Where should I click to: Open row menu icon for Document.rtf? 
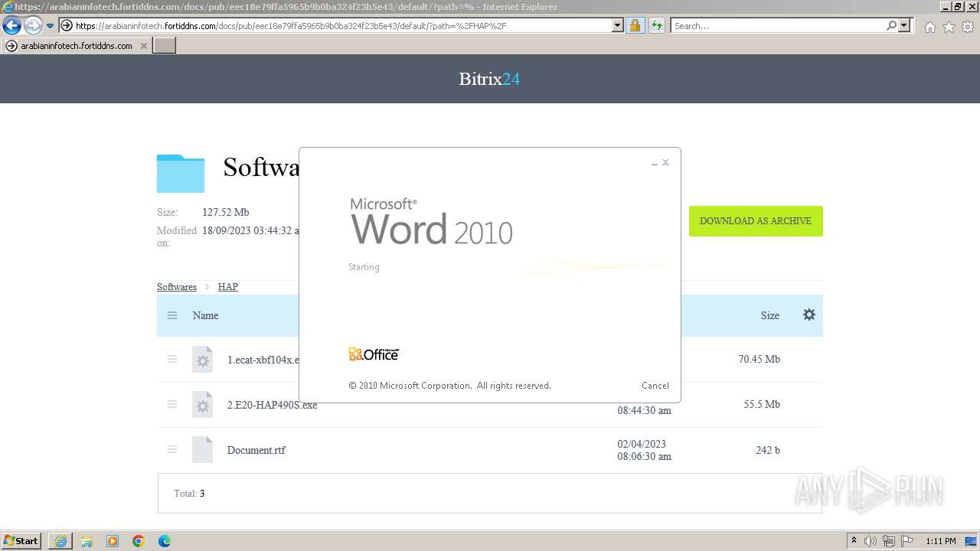point(172,449)
